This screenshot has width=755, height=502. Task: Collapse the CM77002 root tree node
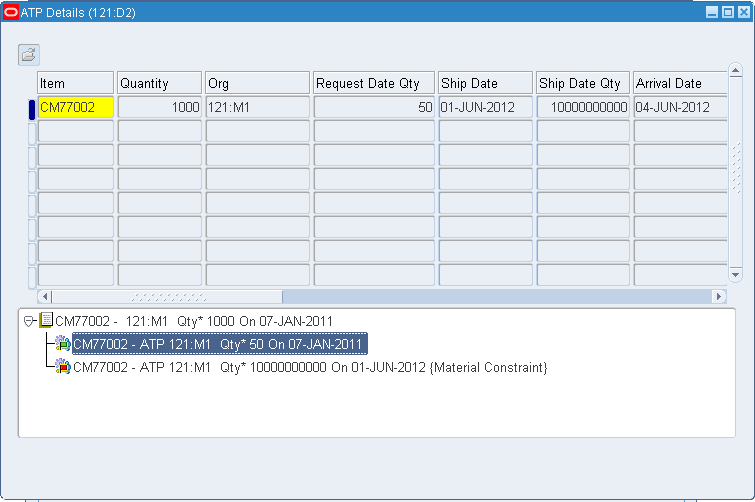click(x=28, y=321)
